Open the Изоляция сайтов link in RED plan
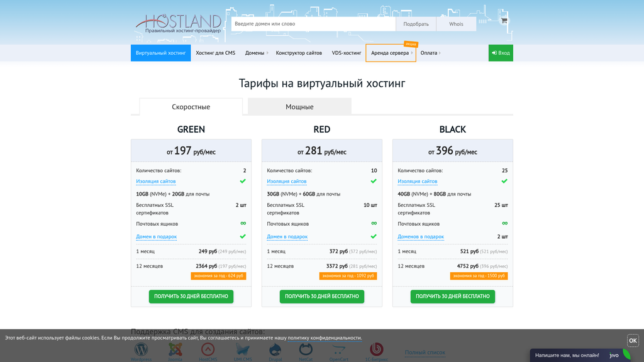644x362 pixels. pyautogui.click(x=287, y=181)
